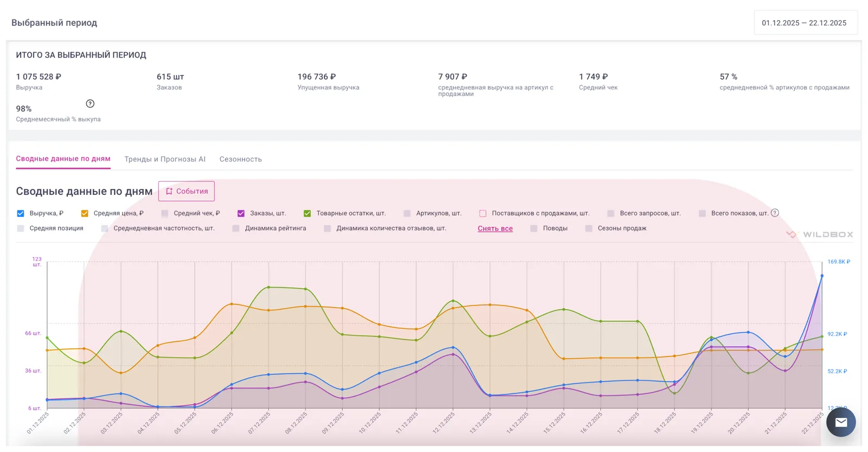Check the Среднедневная частотность checkbox
Image resolution: width=868 pixels, height=452 pixels.
point(105,228)
